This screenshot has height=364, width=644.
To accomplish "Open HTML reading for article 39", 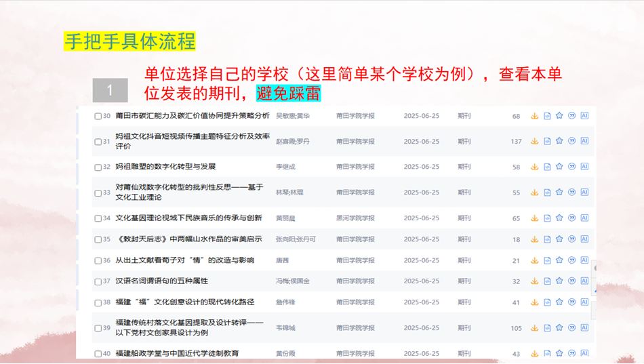I will [547, 328].
